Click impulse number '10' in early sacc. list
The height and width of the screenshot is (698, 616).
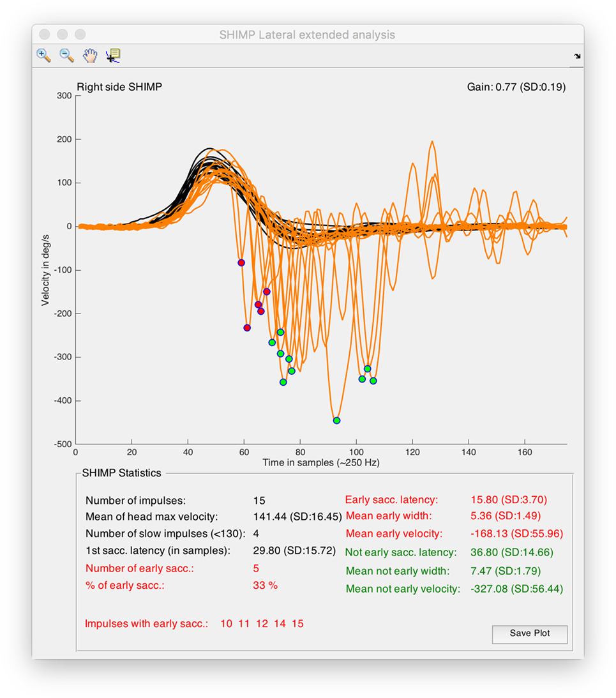(x=226, y=624)
